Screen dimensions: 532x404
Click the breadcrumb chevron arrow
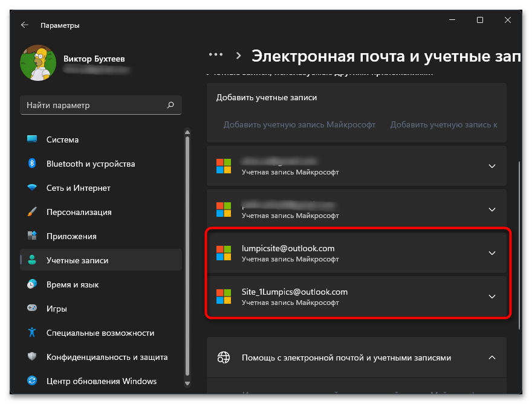(239, 56)
